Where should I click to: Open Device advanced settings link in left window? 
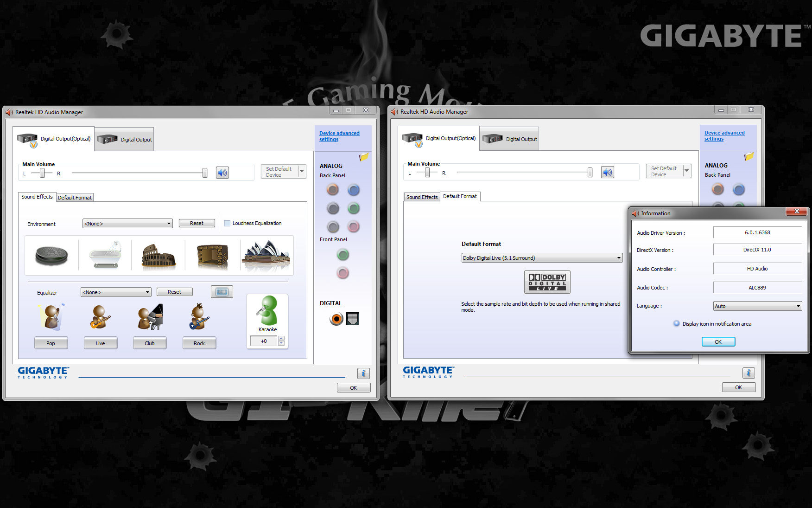(339, 136)
